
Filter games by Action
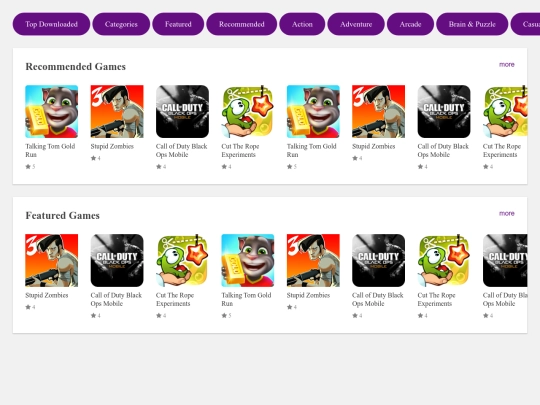[x=302, y=24]
